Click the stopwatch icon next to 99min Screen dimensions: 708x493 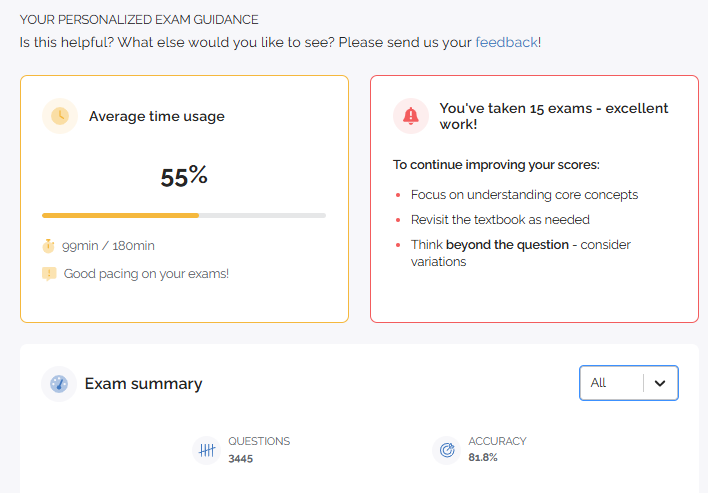[x=48, y=245]
